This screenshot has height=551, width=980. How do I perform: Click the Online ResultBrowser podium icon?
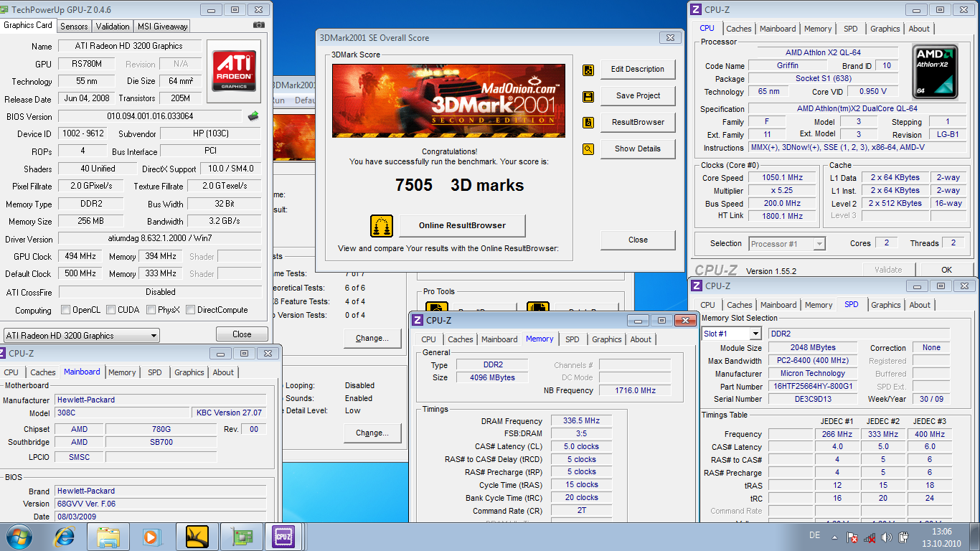(x=382, y=226)
